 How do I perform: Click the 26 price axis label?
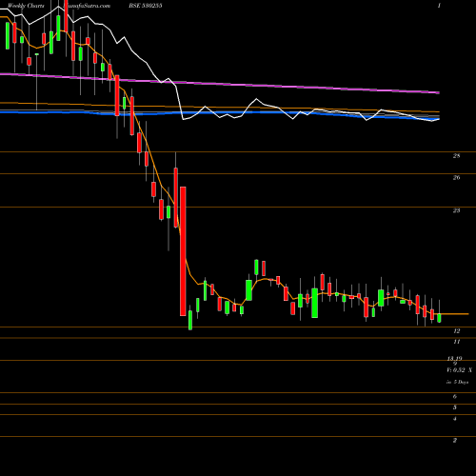(456, 177)
